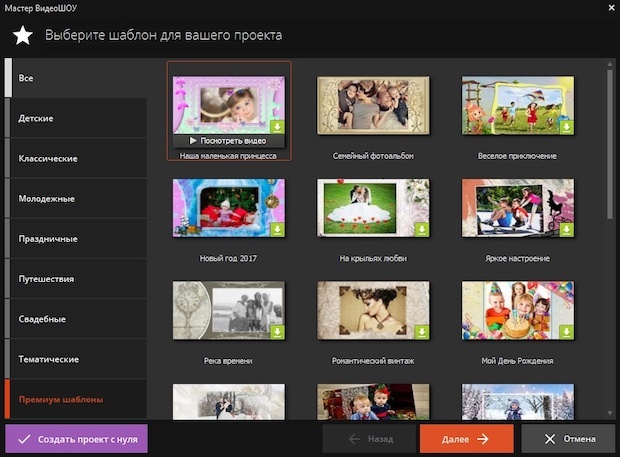Click the Мой День Рождения caption
This screenshot has height=457, width=620.
pyautogui.click(x=517, y=361)
